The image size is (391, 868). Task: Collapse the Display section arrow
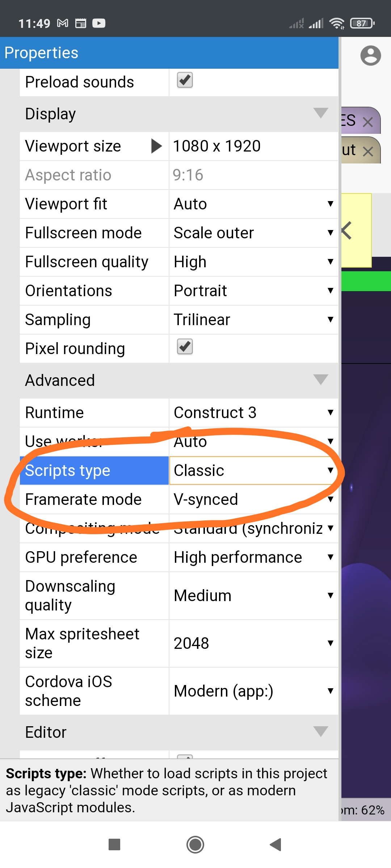[x=320, y=113]
